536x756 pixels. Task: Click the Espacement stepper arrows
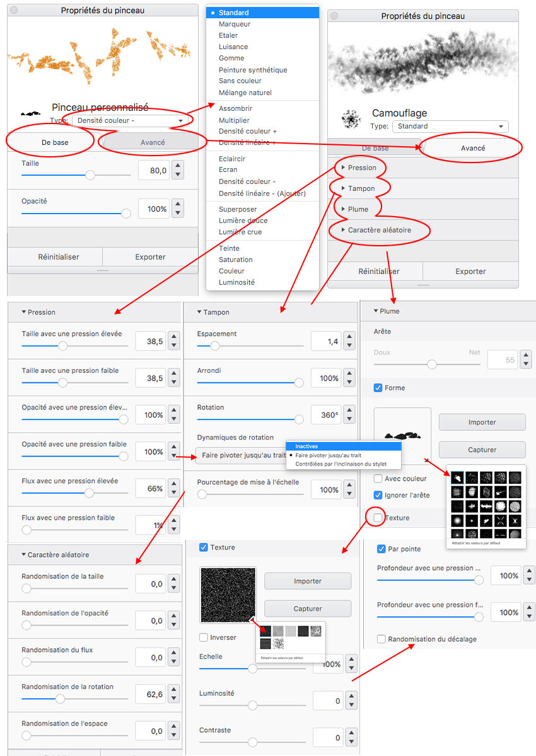click(x=349, y=342)
